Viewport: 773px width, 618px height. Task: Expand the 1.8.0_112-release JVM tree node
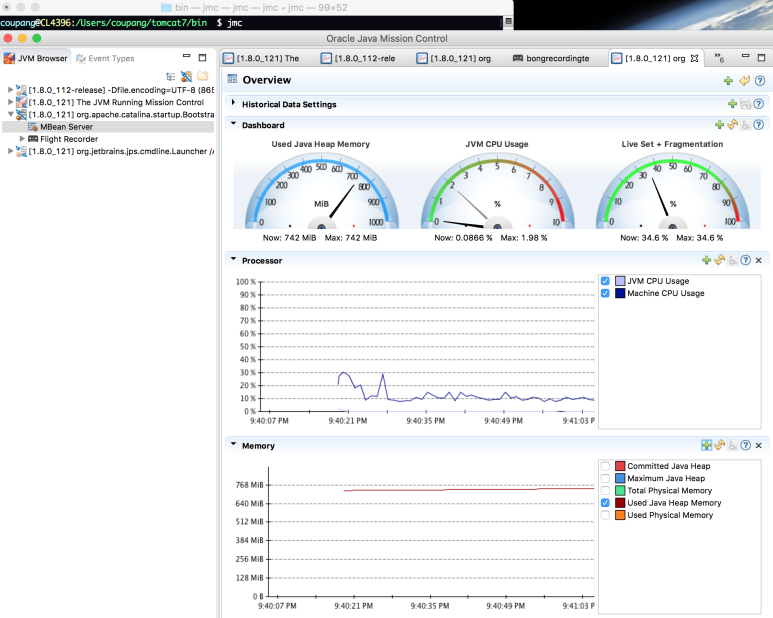pyautogui.click(x=10, y=90)
